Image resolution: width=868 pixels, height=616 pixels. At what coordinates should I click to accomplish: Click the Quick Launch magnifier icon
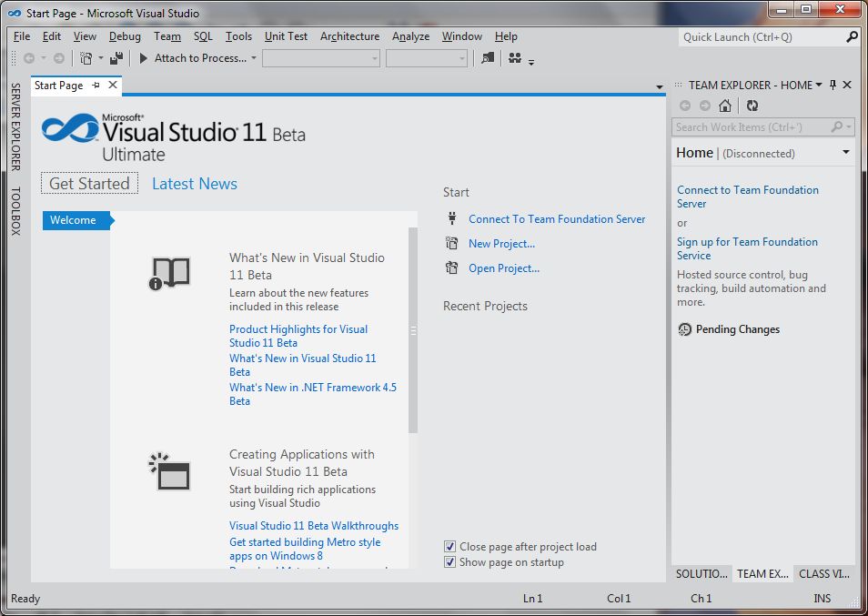pyautogui.click(x=852, y=37)
